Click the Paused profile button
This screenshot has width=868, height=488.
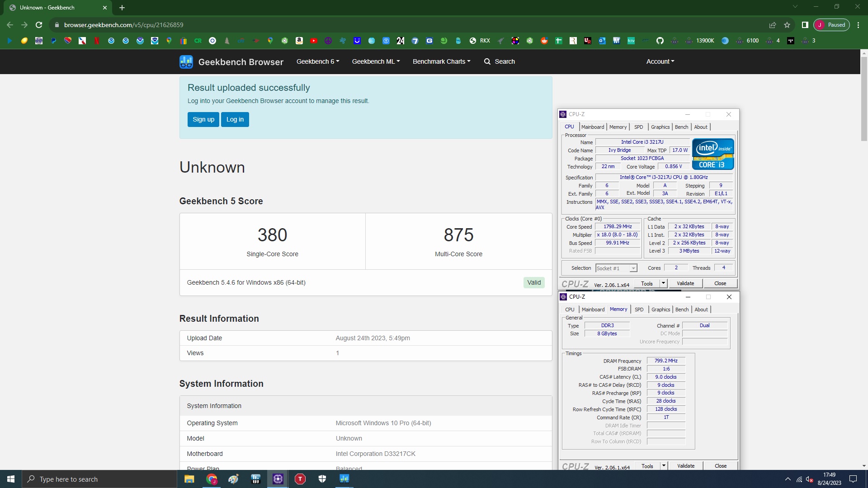(831, 25)
